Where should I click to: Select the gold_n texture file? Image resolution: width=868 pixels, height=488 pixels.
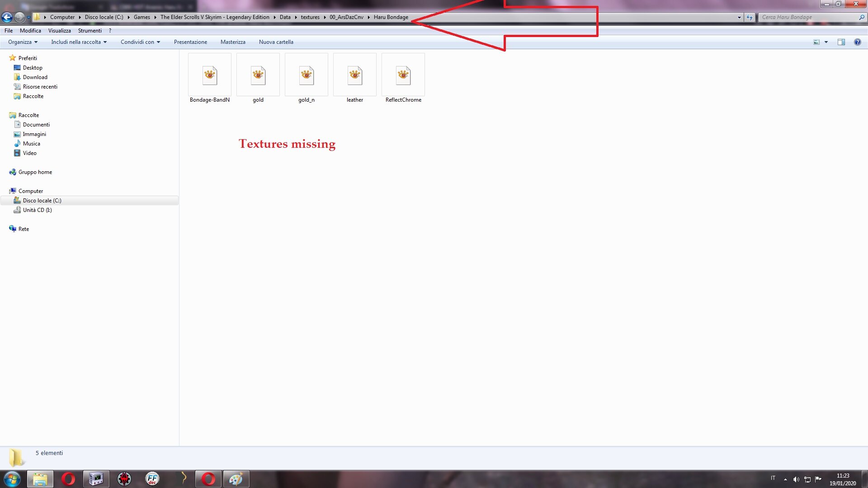point(307,78)
